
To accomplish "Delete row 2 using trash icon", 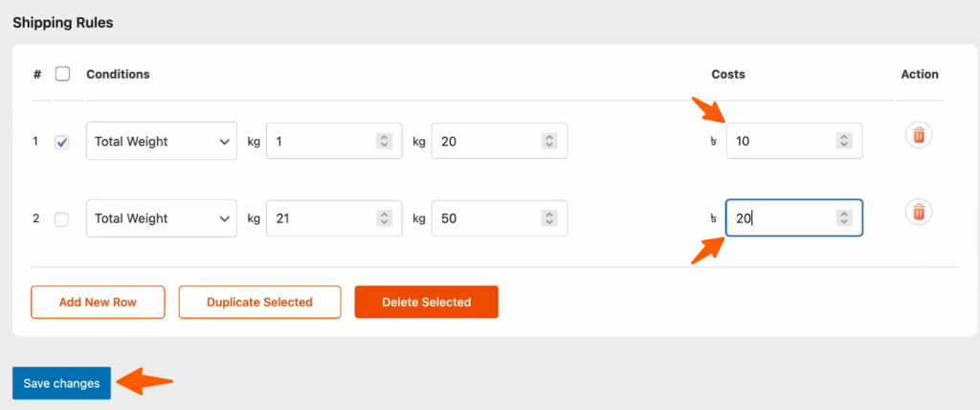I will [919, 212].
